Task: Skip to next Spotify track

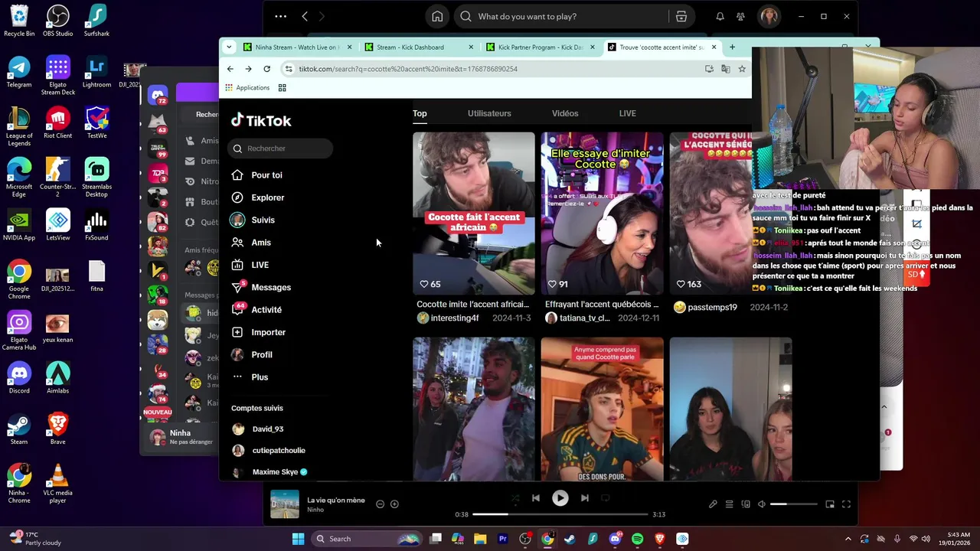Action: [x=585, y=498]
